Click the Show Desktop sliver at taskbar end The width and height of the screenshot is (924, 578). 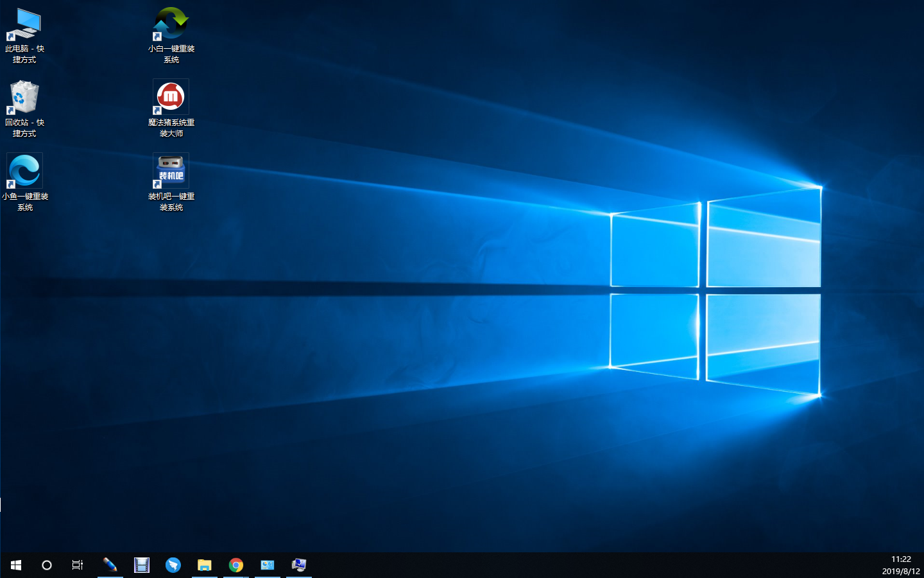click(922, 565)
